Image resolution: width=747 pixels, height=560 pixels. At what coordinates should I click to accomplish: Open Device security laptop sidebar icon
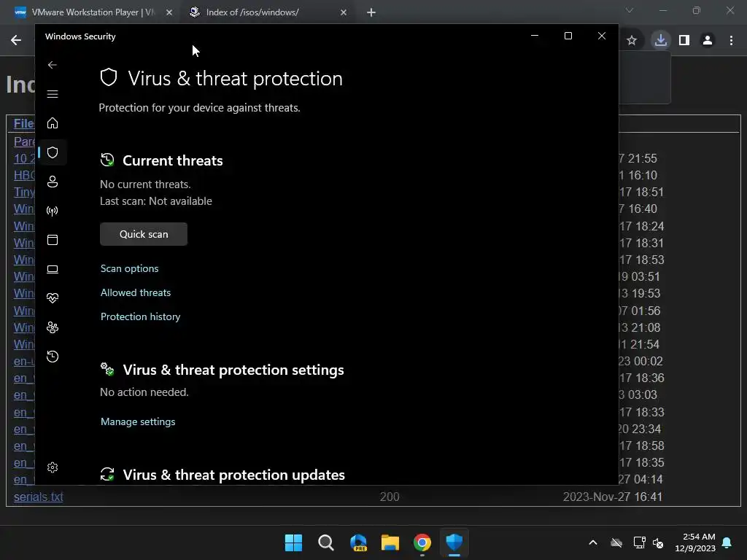53,269
